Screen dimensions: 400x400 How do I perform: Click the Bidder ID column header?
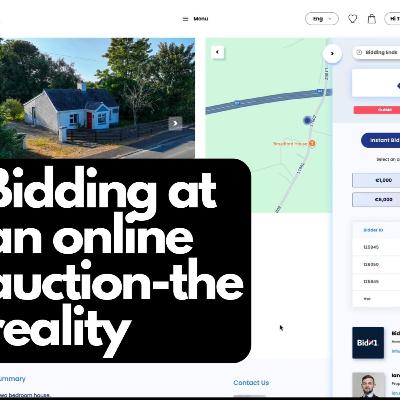[373, 230]
